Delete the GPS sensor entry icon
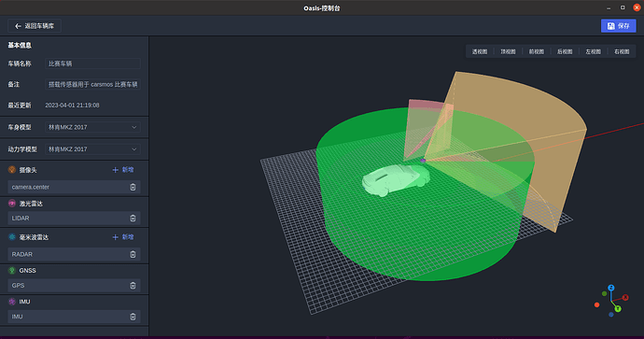The height and width of the screenshot is (339, 644). click(133, 285)
